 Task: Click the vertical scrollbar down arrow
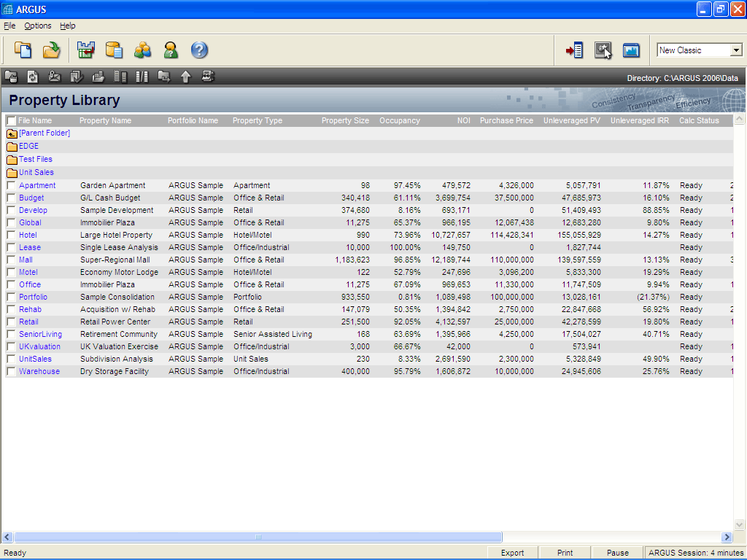(740, 525)
